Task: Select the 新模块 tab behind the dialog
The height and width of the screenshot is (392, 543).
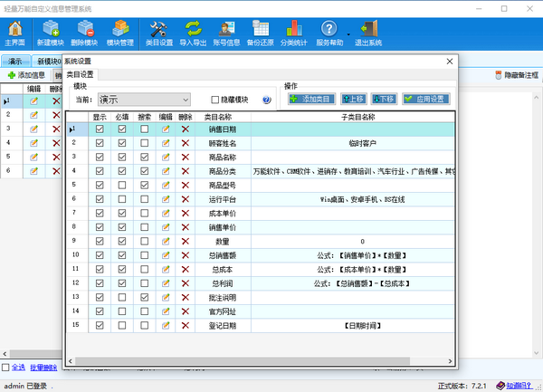Action: tap(47, 62)
